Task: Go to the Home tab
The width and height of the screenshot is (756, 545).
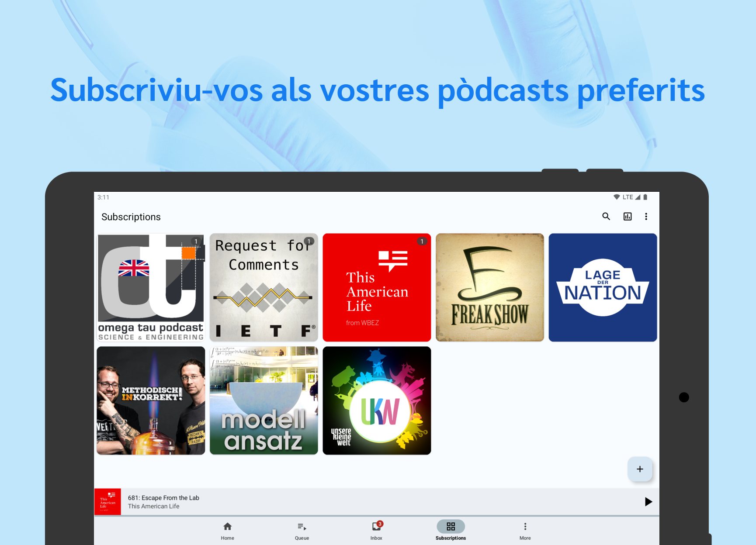Action: (x=227, y=531)
